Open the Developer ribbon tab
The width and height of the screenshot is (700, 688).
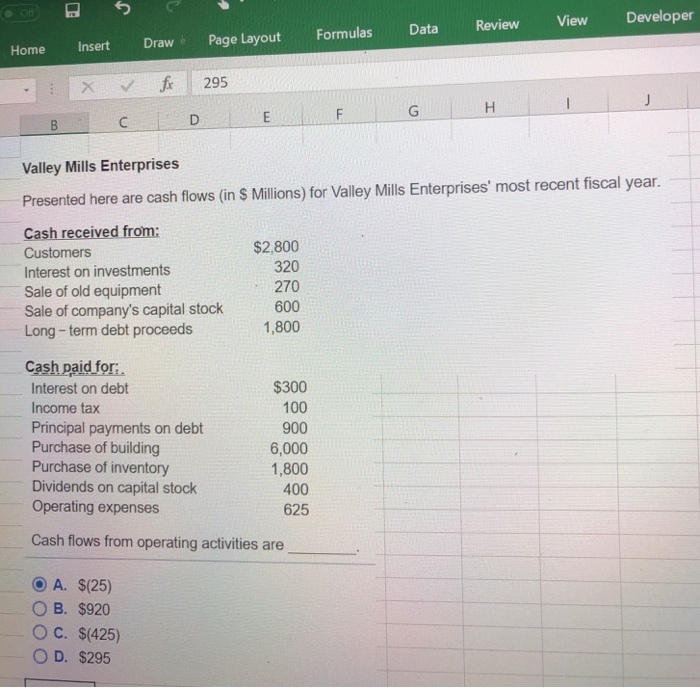[660, 17]
